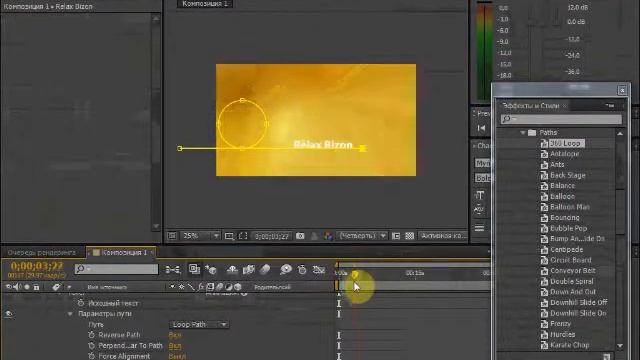Toggle the transparency grid icon in the viewer
The image size is (640, 360).
pyautogui.click(x=409, y=236)
